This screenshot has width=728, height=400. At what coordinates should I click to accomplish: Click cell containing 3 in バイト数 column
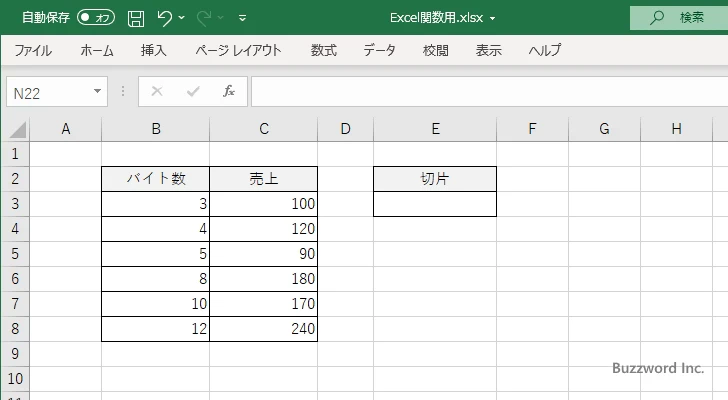click(x=156, y=204)
